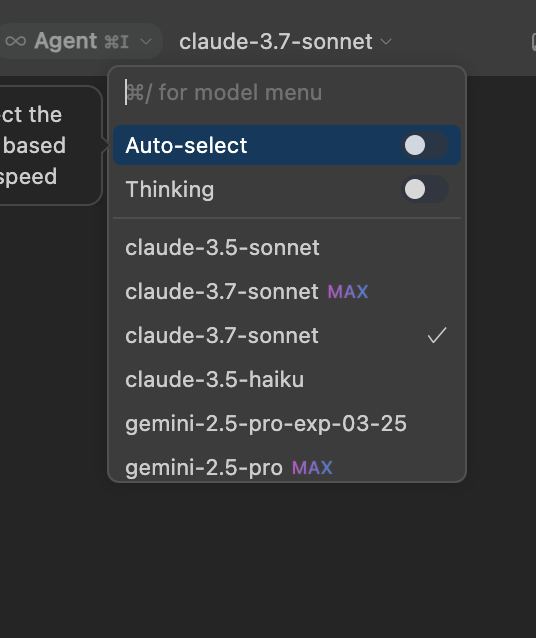The width and height of the screenshot is (536, 638).
Task: Click the Thinking row label
Action: 170,189
